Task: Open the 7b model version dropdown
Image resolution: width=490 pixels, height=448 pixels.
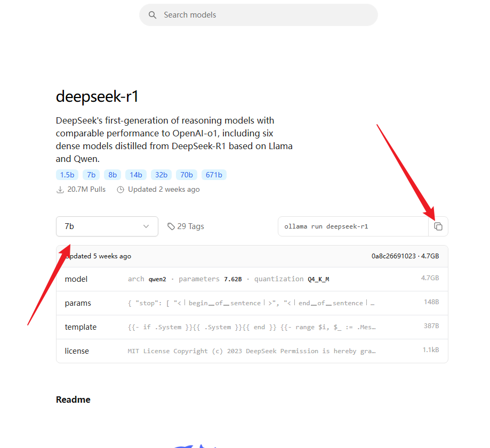Action: tap(107, 226)
